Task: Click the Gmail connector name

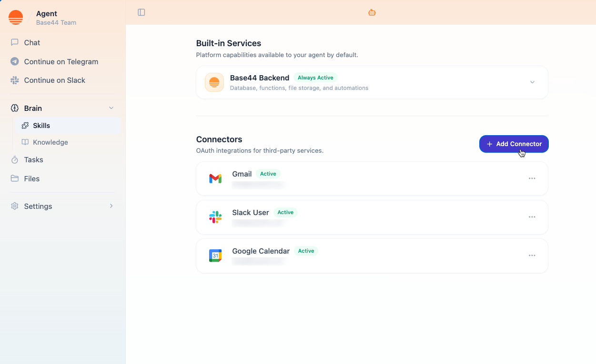Action: (x=242, y=174)
